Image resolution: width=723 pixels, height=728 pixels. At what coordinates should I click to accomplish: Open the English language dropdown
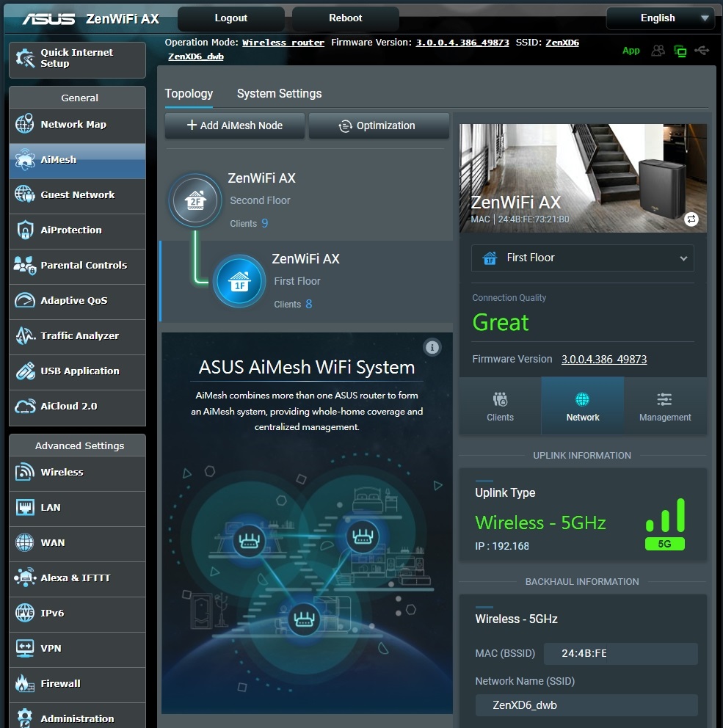click(x=661, y=18)
